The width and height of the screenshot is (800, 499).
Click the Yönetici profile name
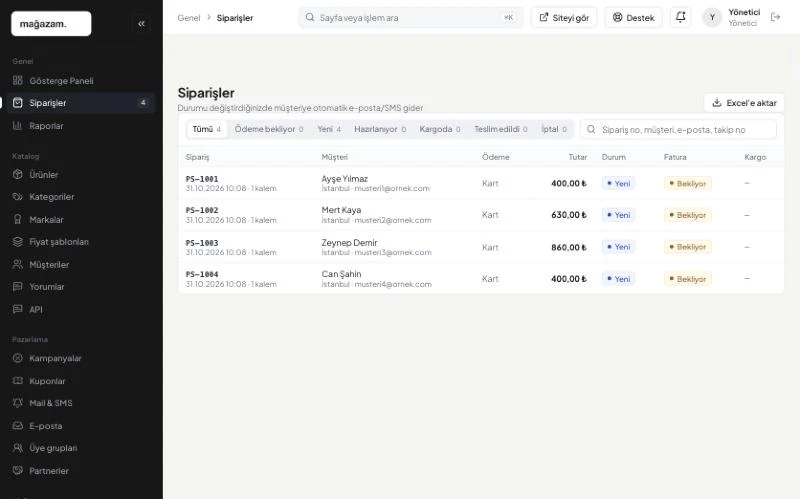click(744, 12)
